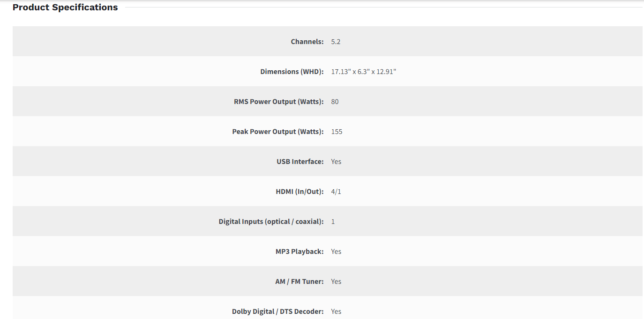Click the Yes value for USB Interface
Screen dimensions: 644x319
(x=336, y=162)
